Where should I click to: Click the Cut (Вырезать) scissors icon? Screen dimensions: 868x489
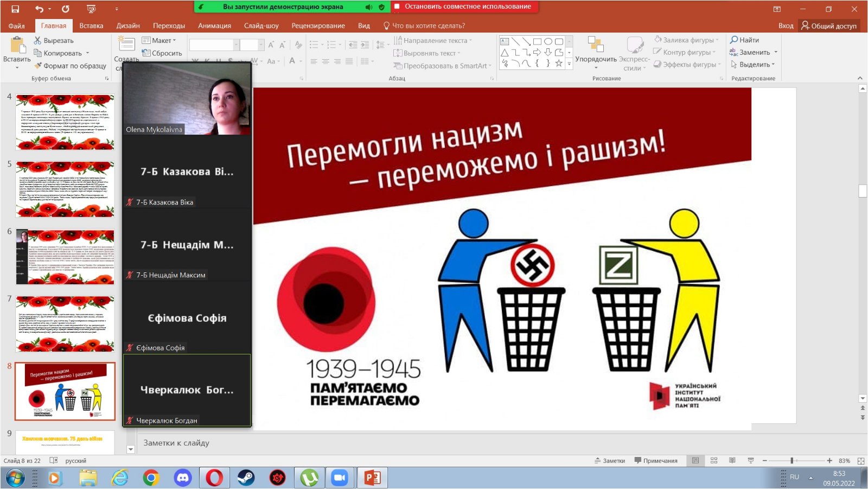[x=37, y=41]
